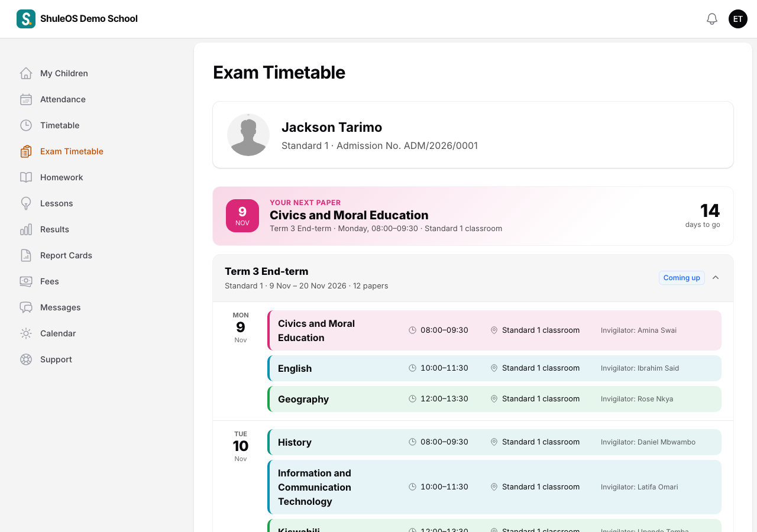Open the ET user avatar menu
Image resolution: width=757 pixels, height=532 pixels.
pos(738,19)
